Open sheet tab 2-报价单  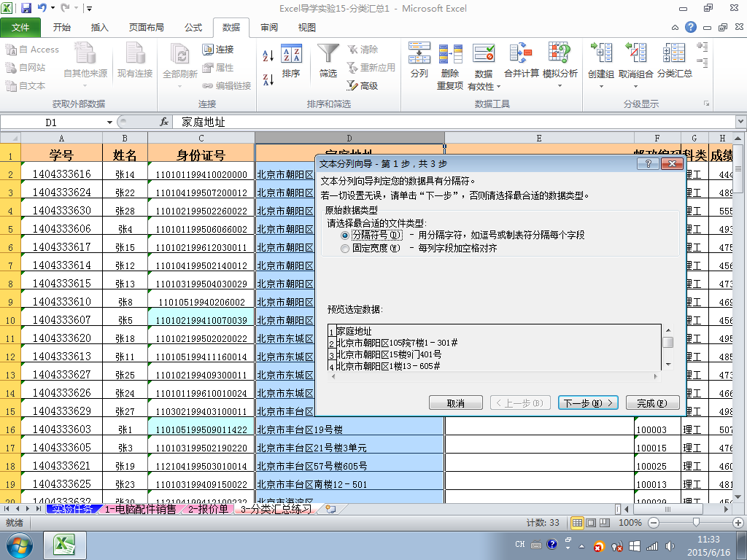pos(208,509)
